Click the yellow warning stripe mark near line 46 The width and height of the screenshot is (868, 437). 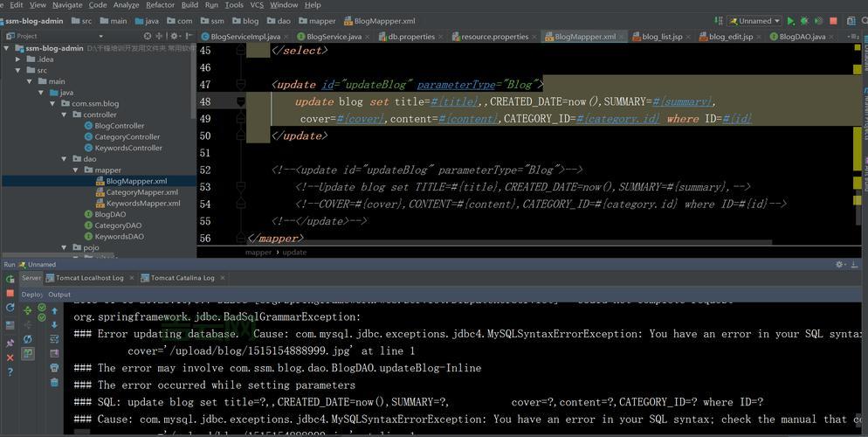(x=858, y=69)
